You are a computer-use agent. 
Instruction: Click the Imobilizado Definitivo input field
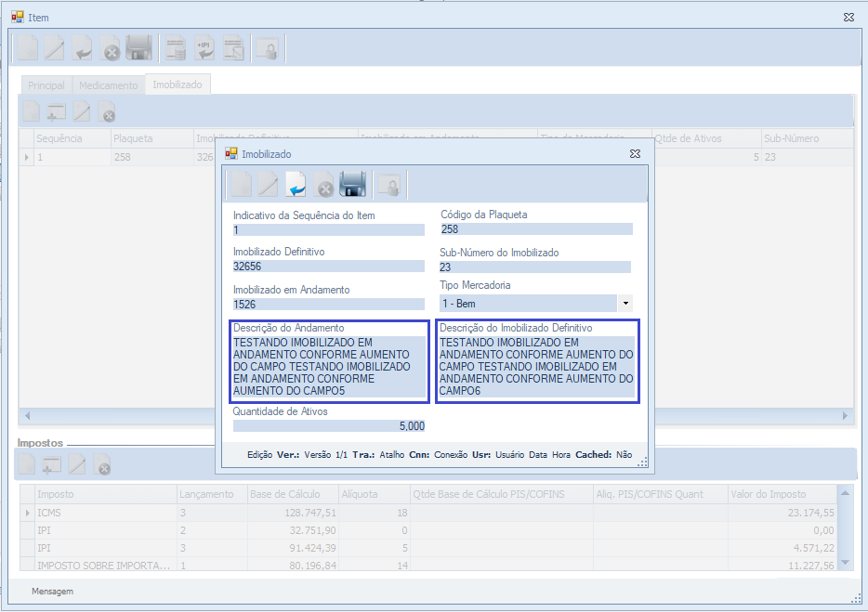click(x=329, y=267)
